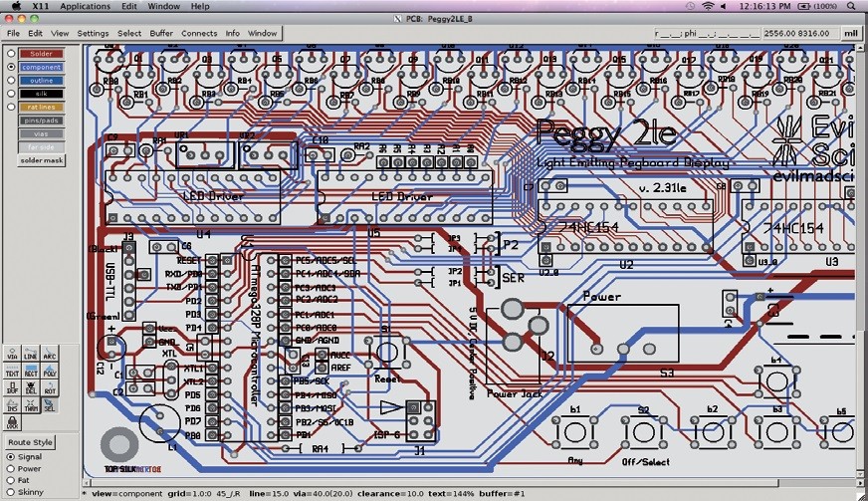Select the Fat route style
Viewport: 868px width, 501px height.
tap(11, 480)
